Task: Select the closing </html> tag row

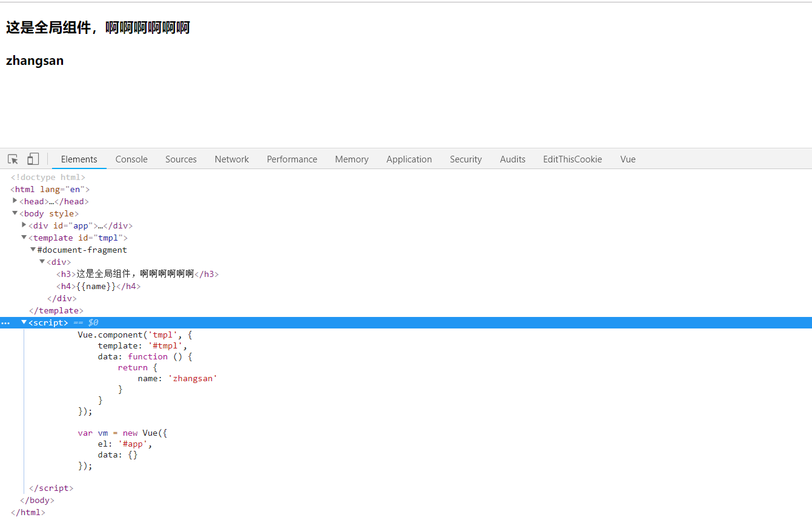Action: (28, 512)
